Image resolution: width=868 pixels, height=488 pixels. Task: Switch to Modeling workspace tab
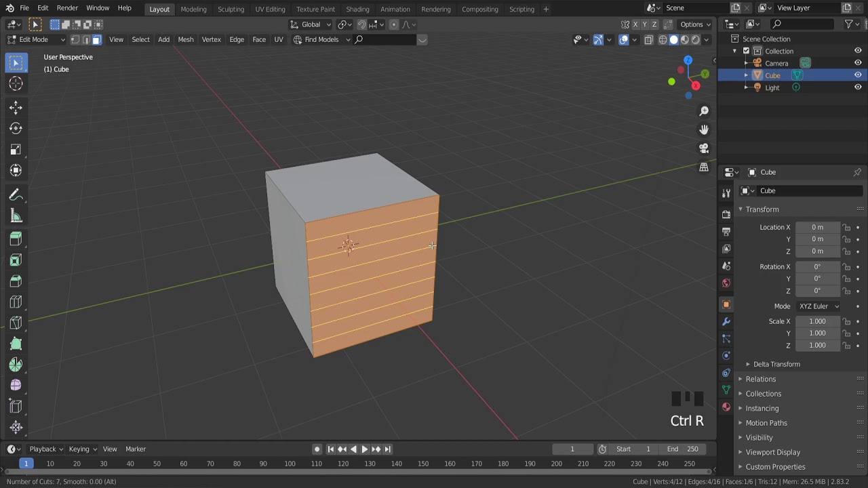coord(193,9)
